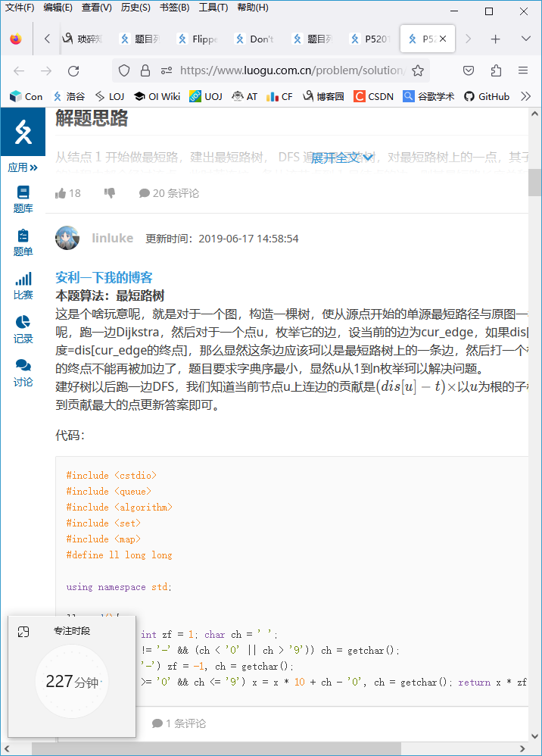Close the active P52 tab

[x=443, y=39]
